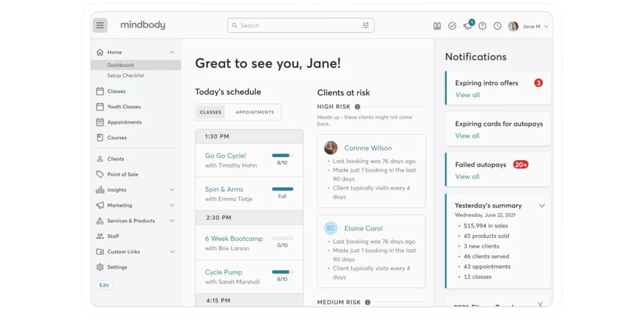Click the Appointments calendar icon

pyautogui.click(x=100, y=122)
